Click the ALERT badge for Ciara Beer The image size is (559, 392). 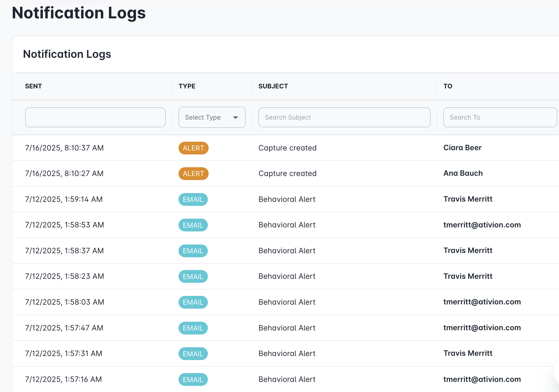click(x=193, y=148)
